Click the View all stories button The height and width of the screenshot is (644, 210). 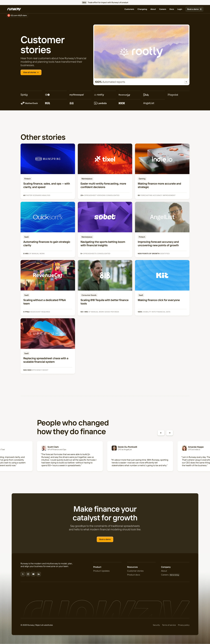pos(31,72)
